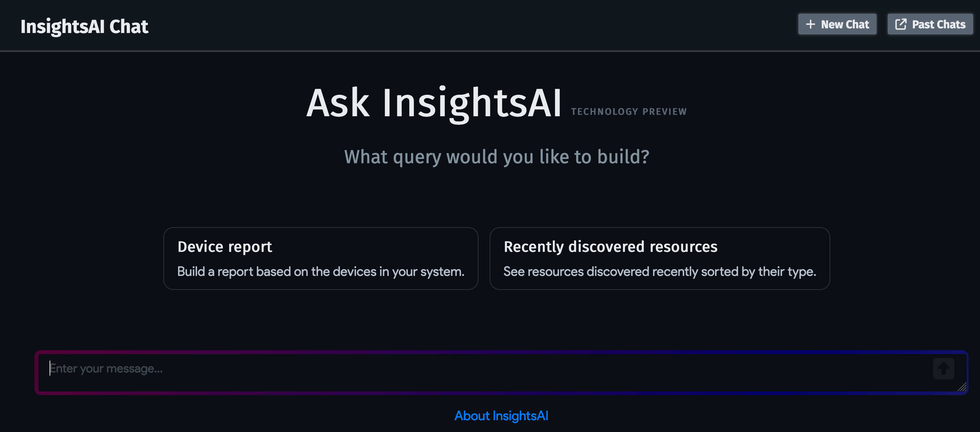This screenshot has width=980, height=432.
Task: Open the Past Chats view
Action: (930, 24)
